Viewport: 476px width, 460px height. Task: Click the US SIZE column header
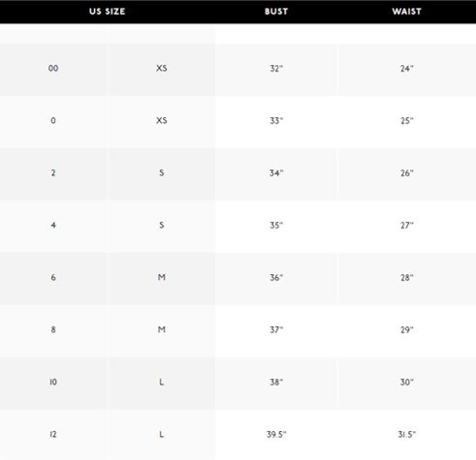[107, 12]
